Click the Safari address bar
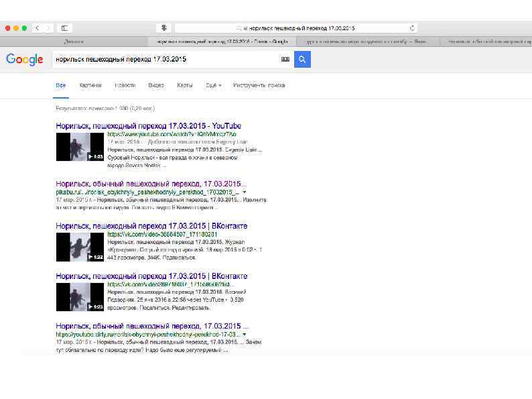This screenshot has height=399, width=532. pyautogui.click(x=296, y=28)
